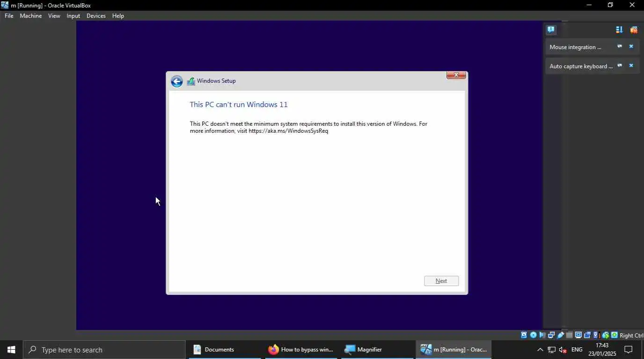Click the display status bar indicator

click(578, 335)
